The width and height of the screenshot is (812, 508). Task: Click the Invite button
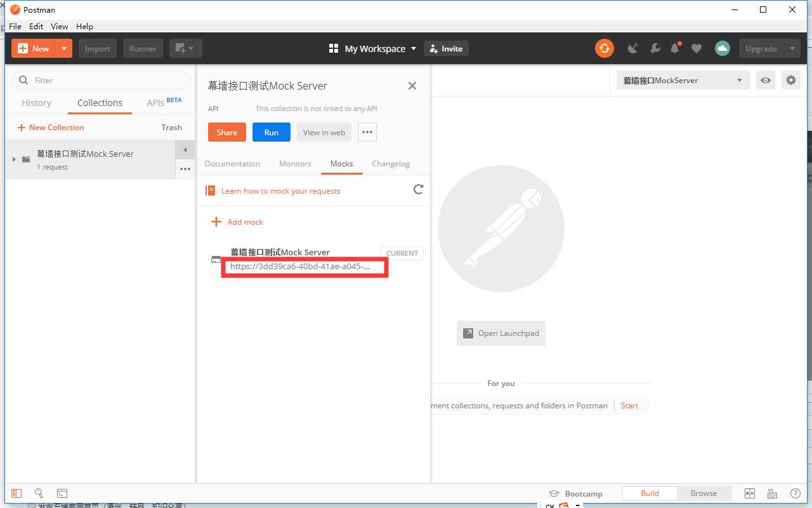point(446,48)
